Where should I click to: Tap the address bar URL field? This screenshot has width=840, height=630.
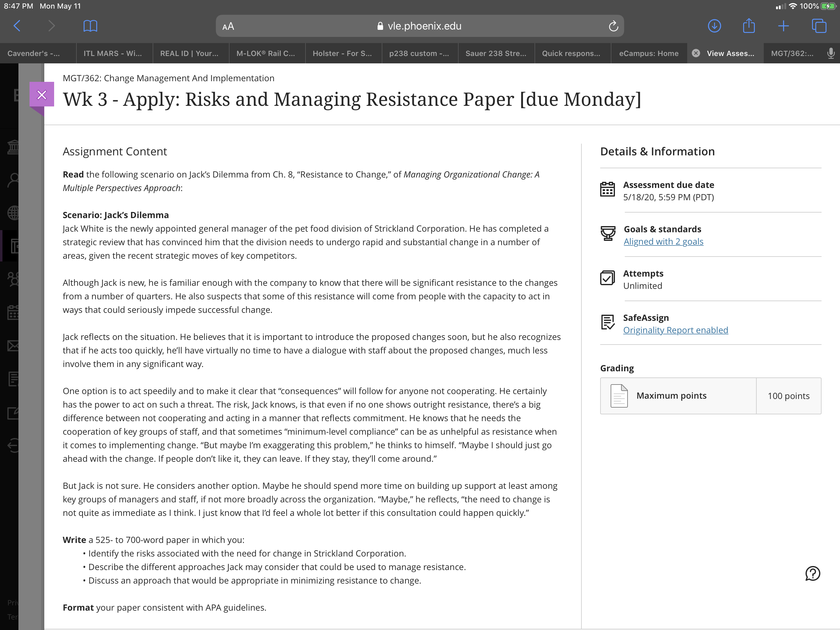click(x=420, y=26)
